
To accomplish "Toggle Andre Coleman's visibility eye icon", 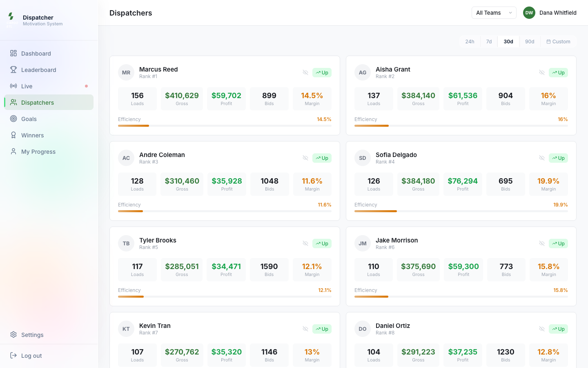I will (305, 158).
